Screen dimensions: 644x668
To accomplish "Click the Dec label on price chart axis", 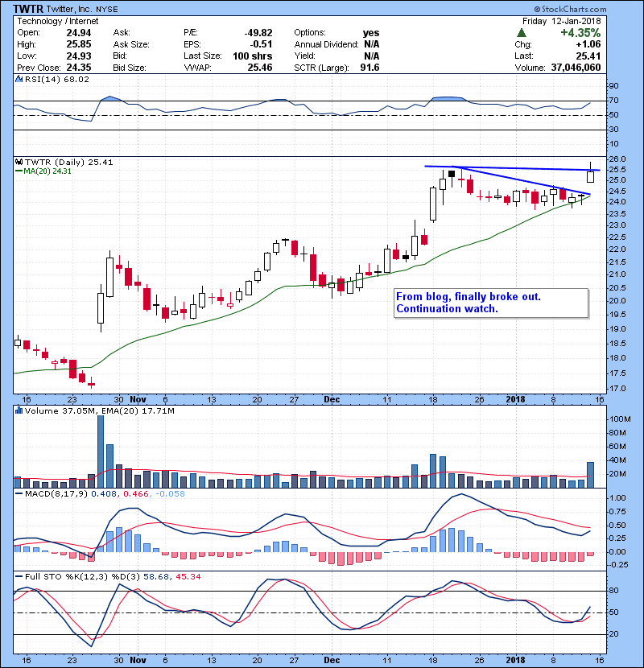I will 332,399.
